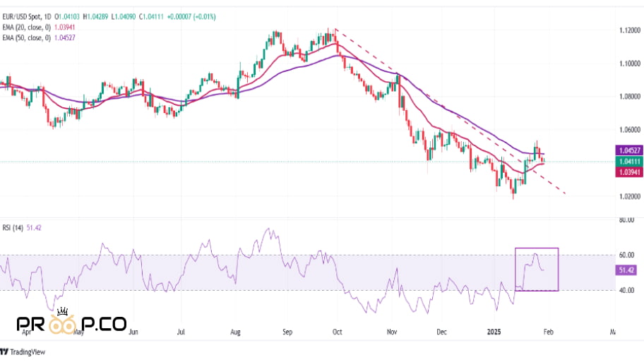
Task: Click the RSI 51.42 value in legend
Action: [34, 228]
